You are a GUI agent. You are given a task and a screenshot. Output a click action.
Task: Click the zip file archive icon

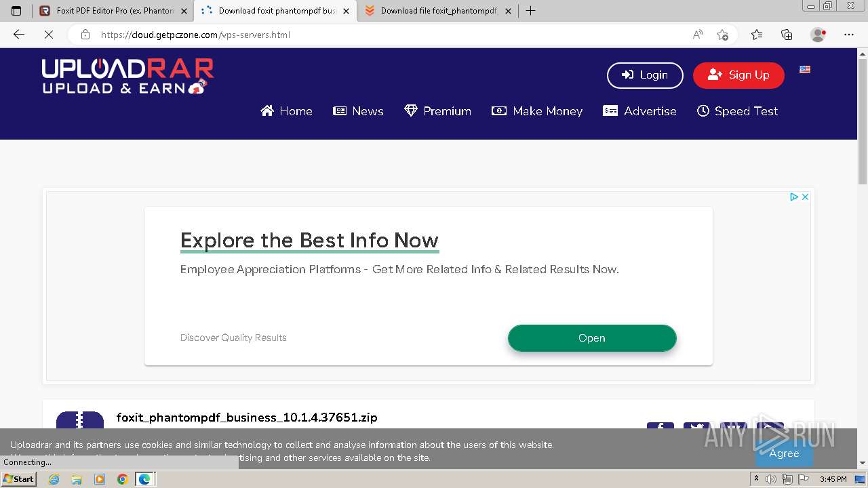coord(80,420)
